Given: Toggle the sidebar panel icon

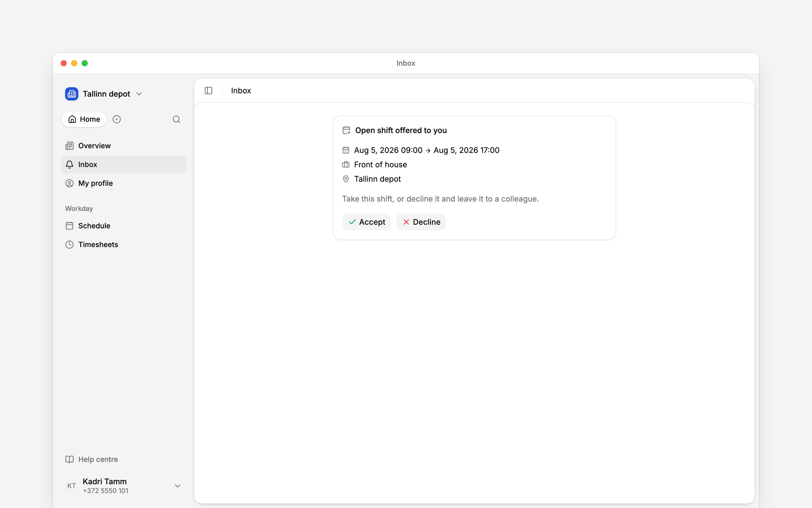Looking at the screenshot, I should (x=208, y=91).
